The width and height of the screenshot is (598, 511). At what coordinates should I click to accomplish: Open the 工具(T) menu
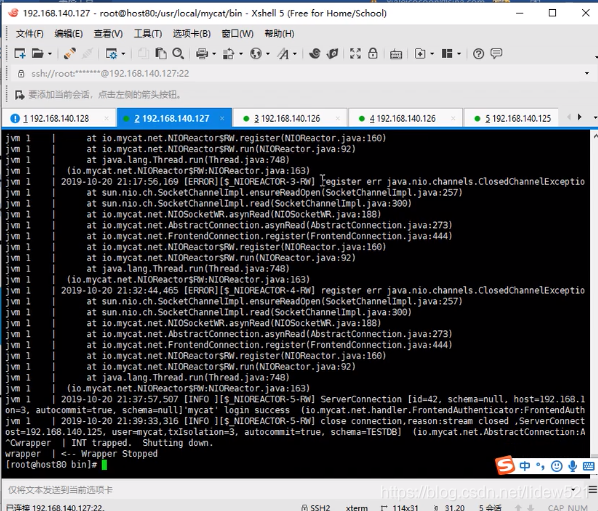click(148, 34)
